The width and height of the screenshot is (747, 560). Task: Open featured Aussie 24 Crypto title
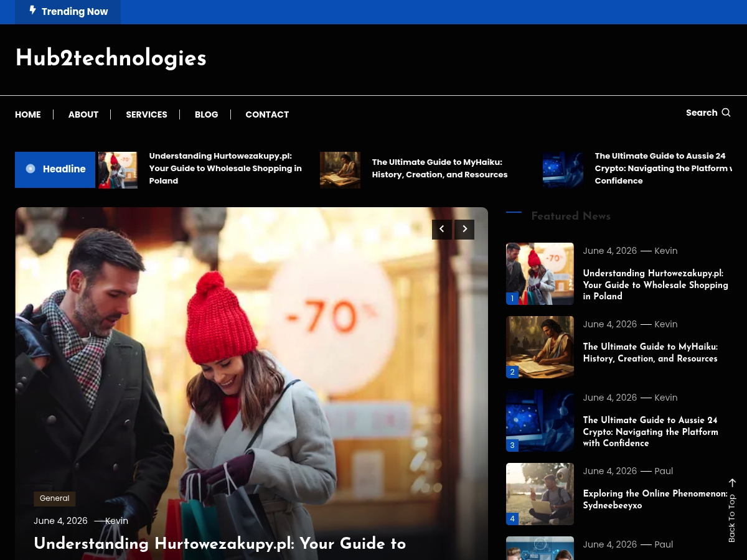point(651,432)
